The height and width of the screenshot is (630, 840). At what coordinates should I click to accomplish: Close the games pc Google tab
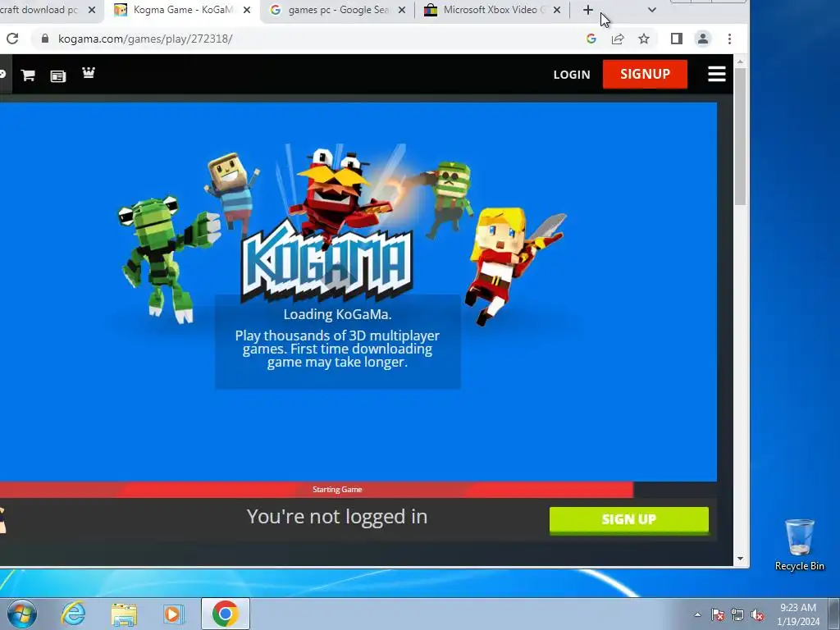coord(402,10)
